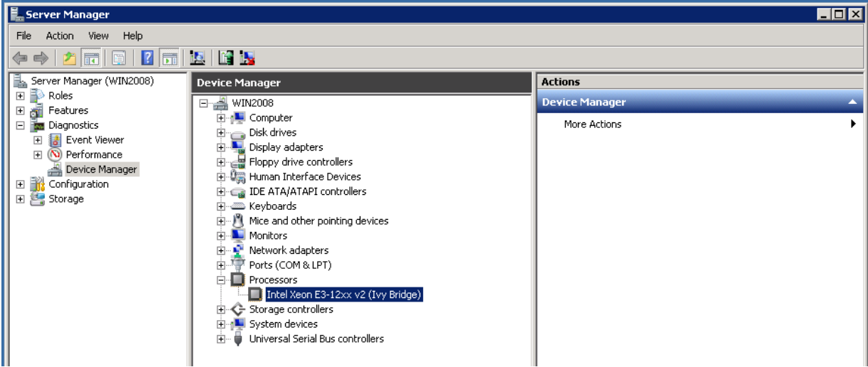Viewport: 868px width, 367px height.
Task: Click the Ports (COM & LPT) icon
Action: coord(238,265)
